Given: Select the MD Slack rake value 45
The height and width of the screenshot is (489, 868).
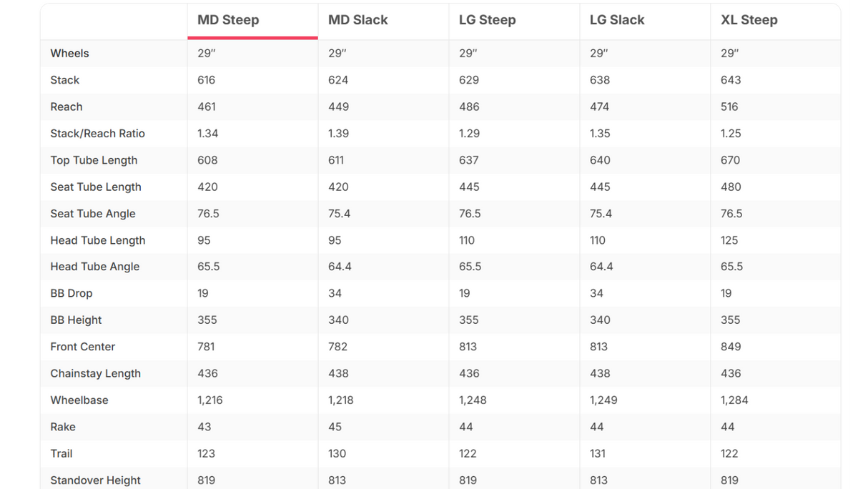Looking at the screenshot, I should click(335, 428).
